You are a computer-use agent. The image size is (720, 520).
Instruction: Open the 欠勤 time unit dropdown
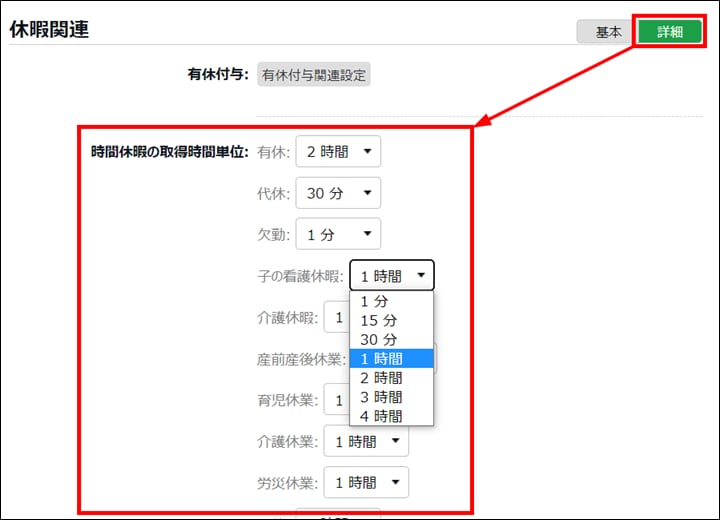point(338,235)
